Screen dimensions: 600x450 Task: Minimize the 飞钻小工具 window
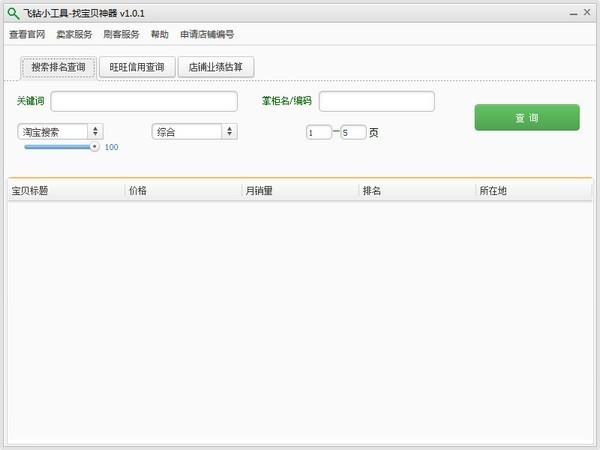click(x=573, y=13)
